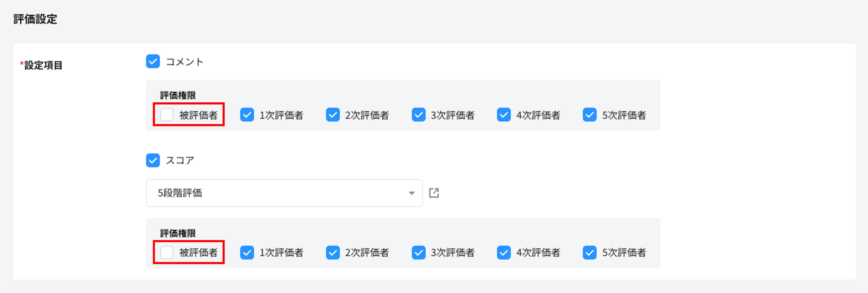Disable 1次評価者 under comment permissions
Image resolution: width=868 pixels, height=293 pixels.
tap(247, 115)
